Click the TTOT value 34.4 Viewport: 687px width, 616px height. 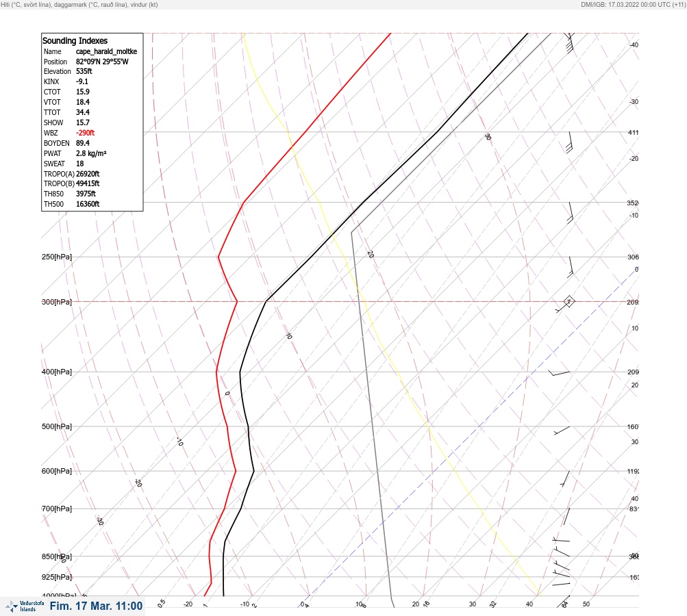click(x=82, y=112)
